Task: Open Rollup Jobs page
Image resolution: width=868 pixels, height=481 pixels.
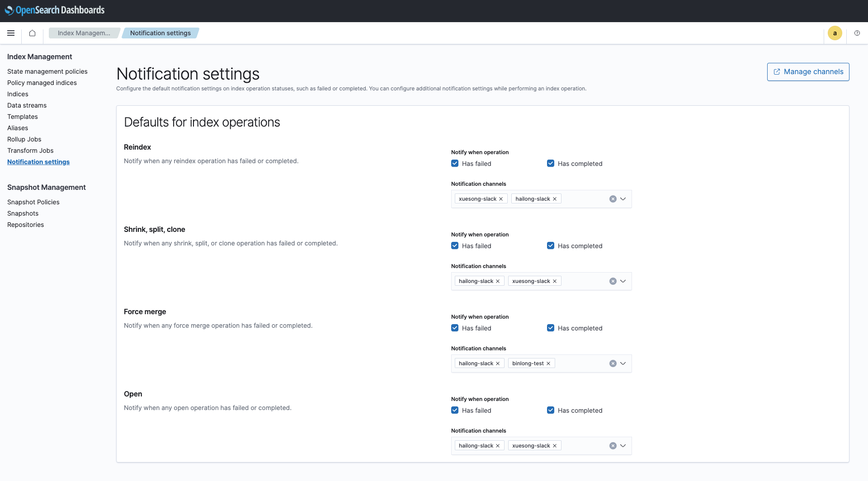Action: tap(24, 139)
